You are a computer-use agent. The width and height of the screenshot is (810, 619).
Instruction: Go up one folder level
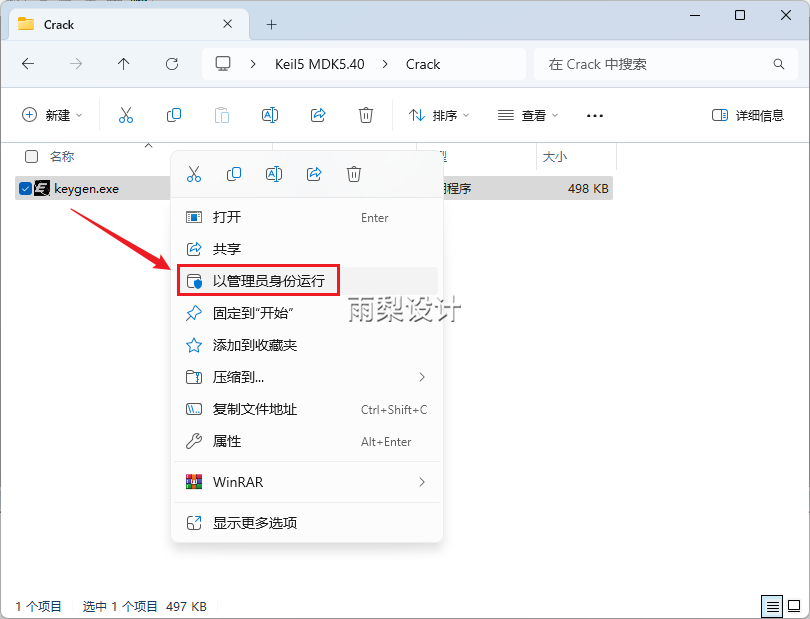pos(123,64)
